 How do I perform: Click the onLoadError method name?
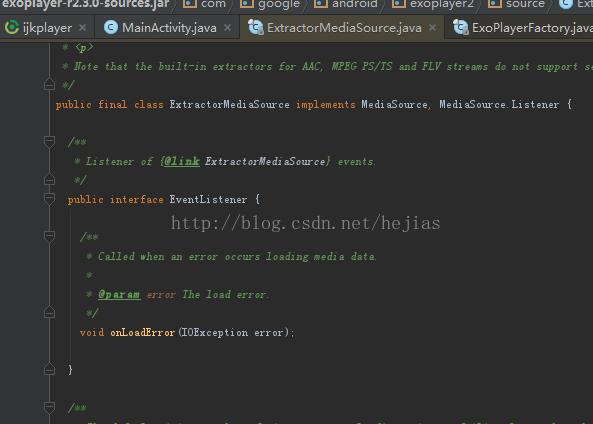click(143, 332)
